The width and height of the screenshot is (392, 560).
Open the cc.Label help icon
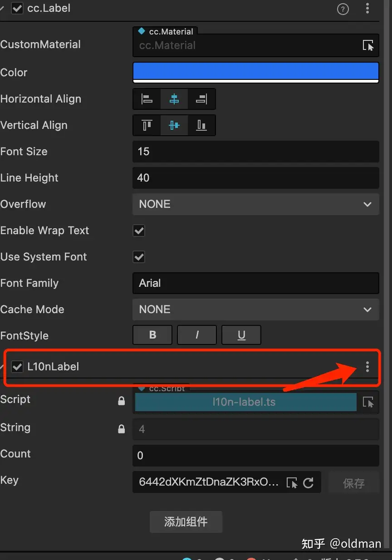point(343,9)
